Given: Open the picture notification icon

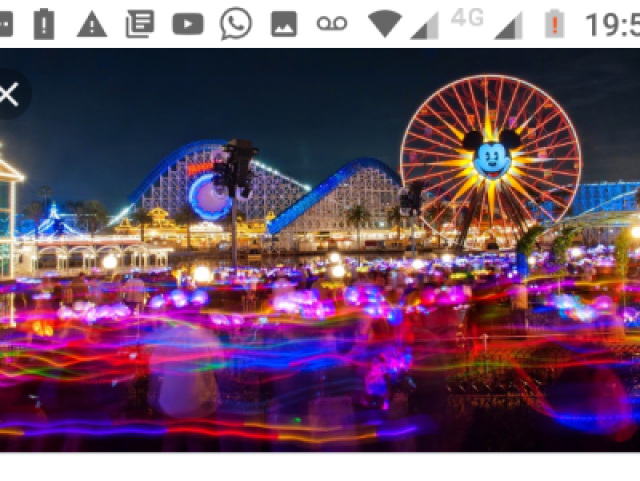Looking at the screenshot, I should click(x=284, y=24).
